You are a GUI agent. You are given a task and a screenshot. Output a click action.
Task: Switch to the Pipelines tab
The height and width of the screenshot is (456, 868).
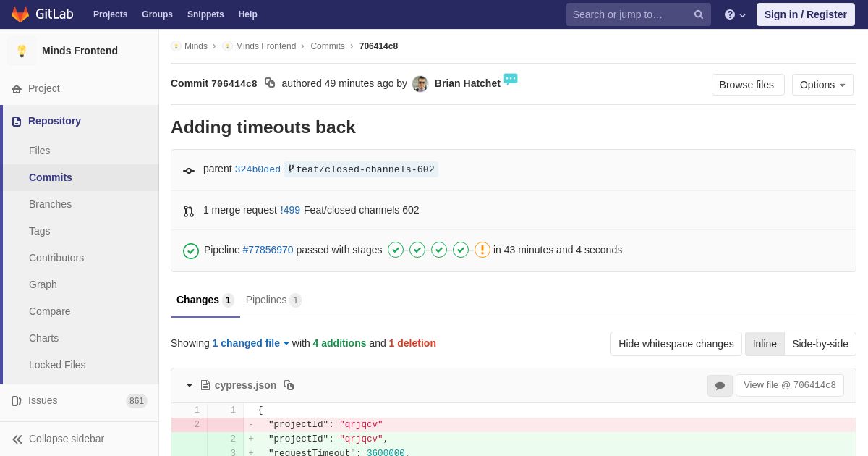(273, 300)
